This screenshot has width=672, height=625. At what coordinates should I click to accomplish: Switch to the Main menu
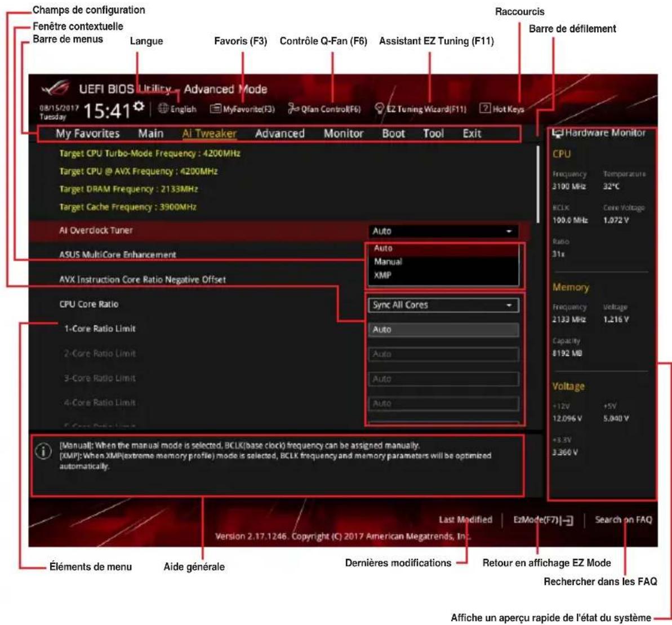pyautogui.click(x=150, y=134)
